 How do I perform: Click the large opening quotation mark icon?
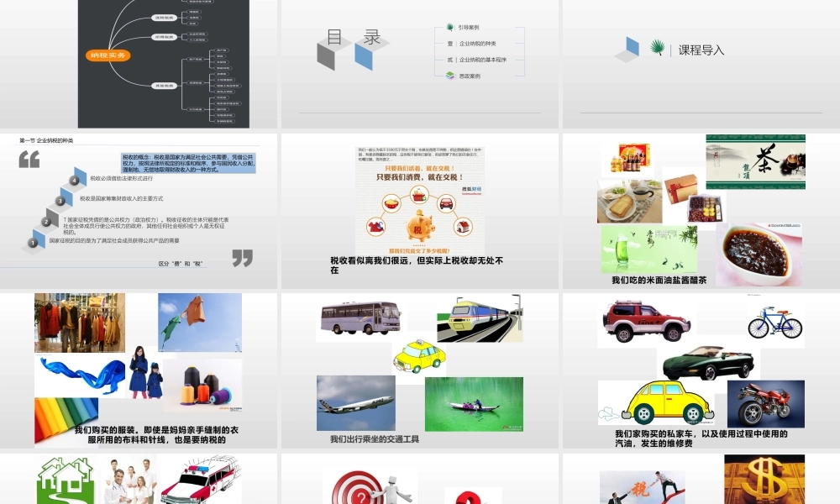coord(29,159)
